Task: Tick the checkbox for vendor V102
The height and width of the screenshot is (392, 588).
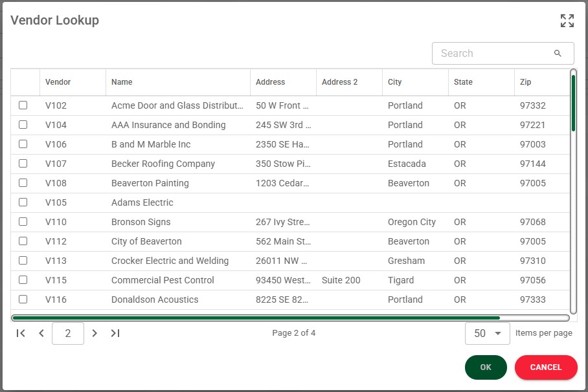Action: [x=23, y=105]
